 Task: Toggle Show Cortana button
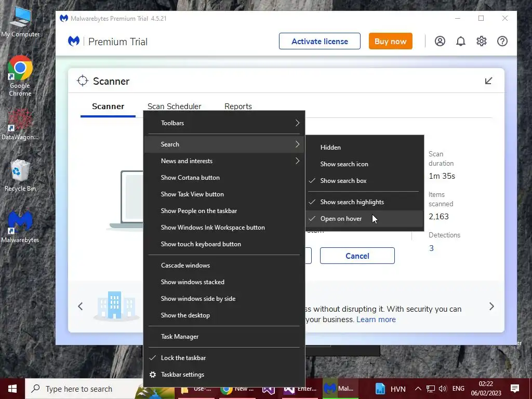(224, 178)
